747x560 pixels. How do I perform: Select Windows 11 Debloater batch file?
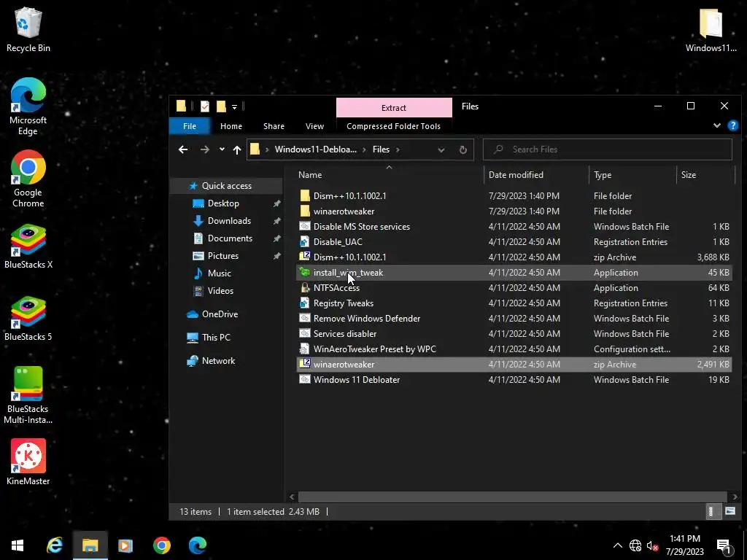point(514,379)
